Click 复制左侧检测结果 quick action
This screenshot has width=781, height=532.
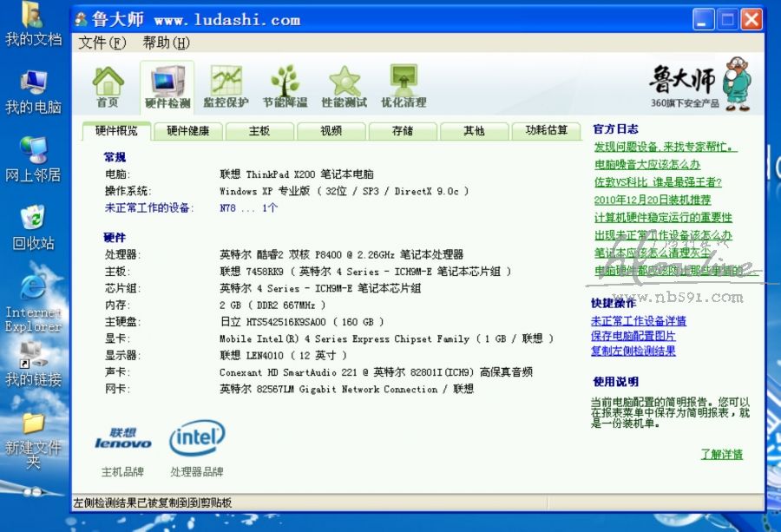(x=633, y=351)
